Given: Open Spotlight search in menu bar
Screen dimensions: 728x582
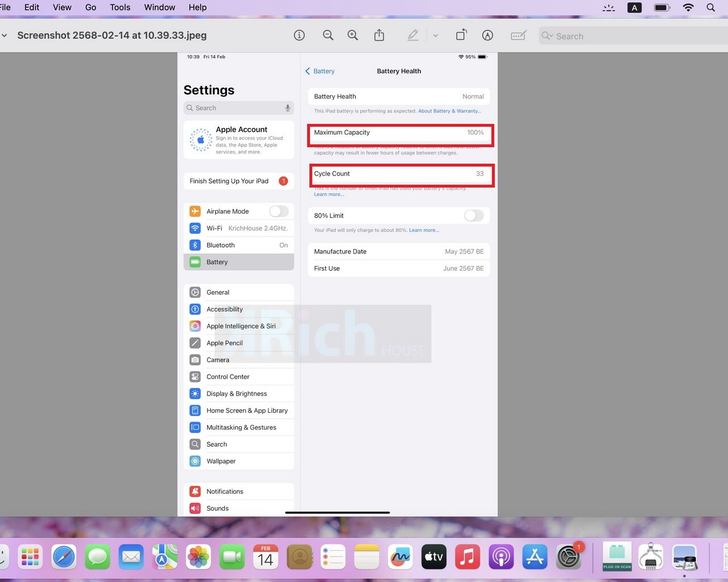Looking at the screenshot, I should (x=711, y=7).
